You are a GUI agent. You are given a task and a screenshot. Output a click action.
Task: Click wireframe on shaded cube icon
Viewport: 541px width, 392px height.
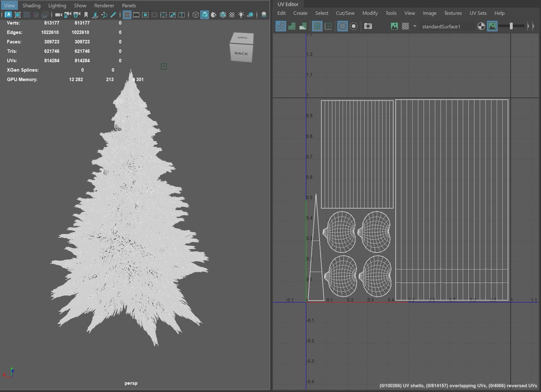click(x=223, y=15)
